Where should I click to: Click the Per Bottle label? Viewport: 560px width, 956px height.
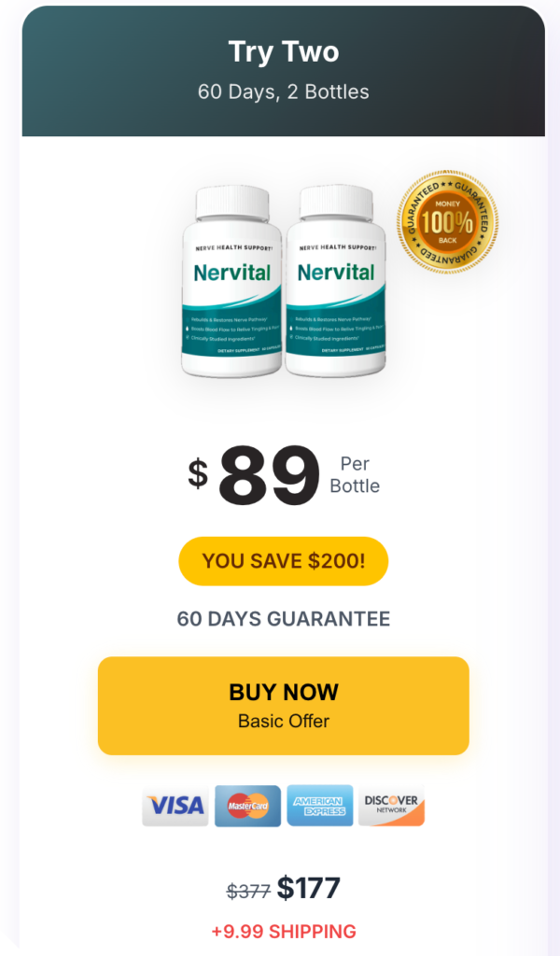(x=355, y=475)
